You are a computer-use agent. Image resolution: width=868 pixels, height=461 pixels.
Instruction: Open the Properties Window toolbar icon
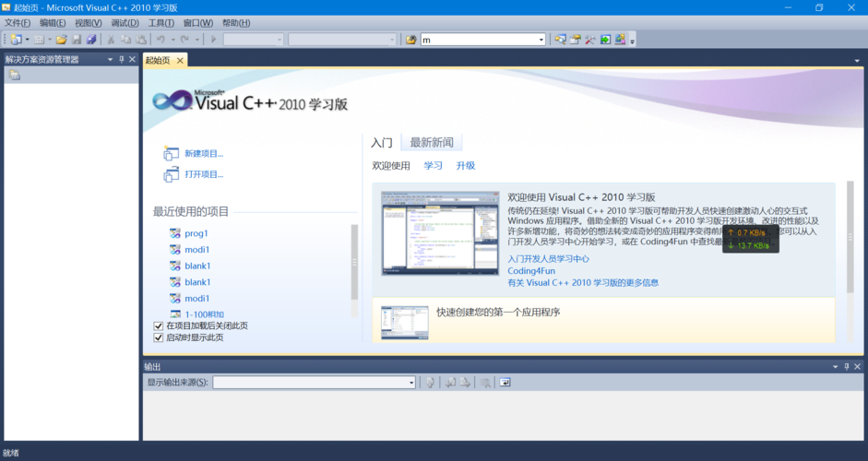pos(576,40)
